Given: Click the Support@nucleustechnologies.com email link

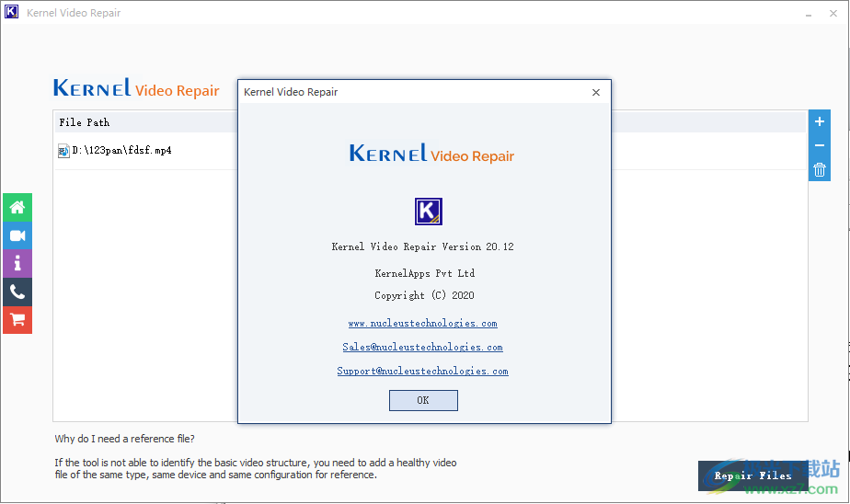Looking at the screenshot, I should (423, 372).
